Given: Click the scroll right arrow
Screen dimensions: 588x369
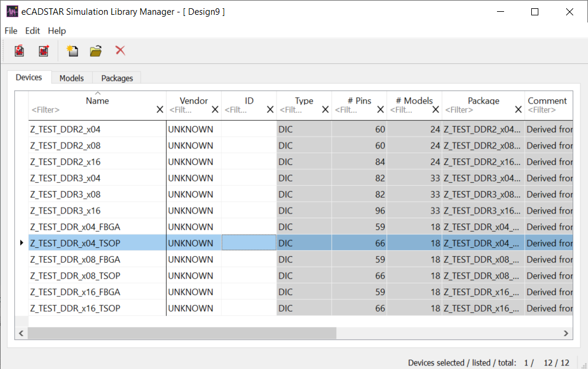Looking at the screenshot, I should (566, 333).
